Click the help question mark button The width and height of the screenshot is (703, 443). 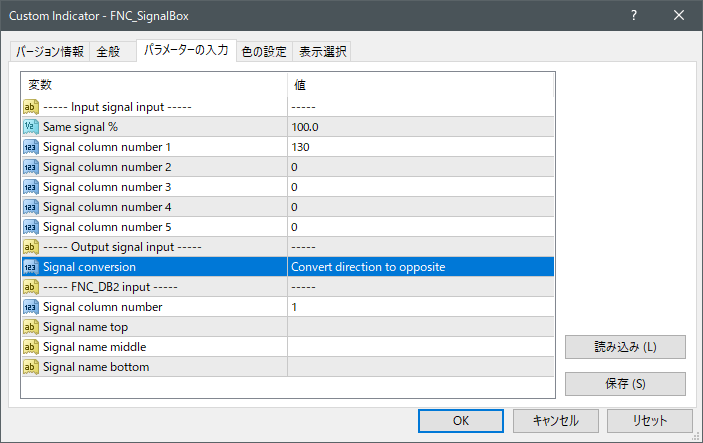(633, 16)
